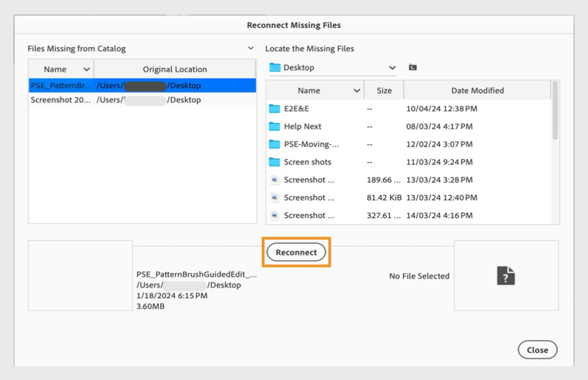
Task: Click the date 08/03/24 4:17 PM
Action: [439, 126]
